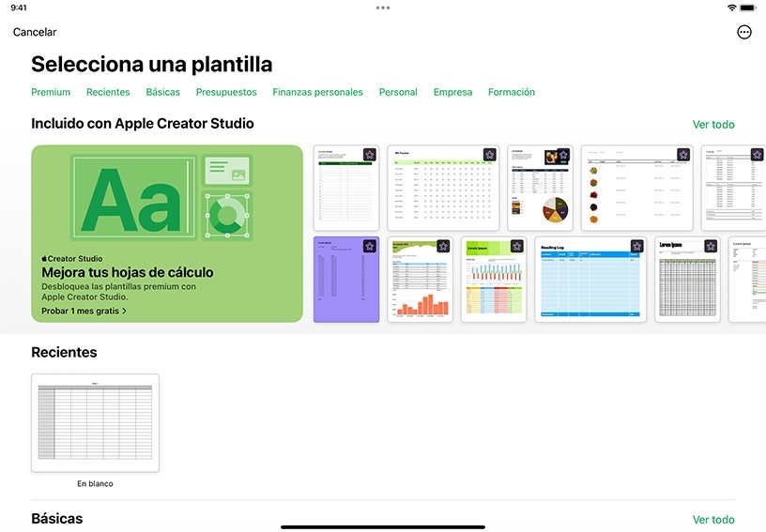
Task: Jump to the Recientes category tab
Action: point(108,92)
